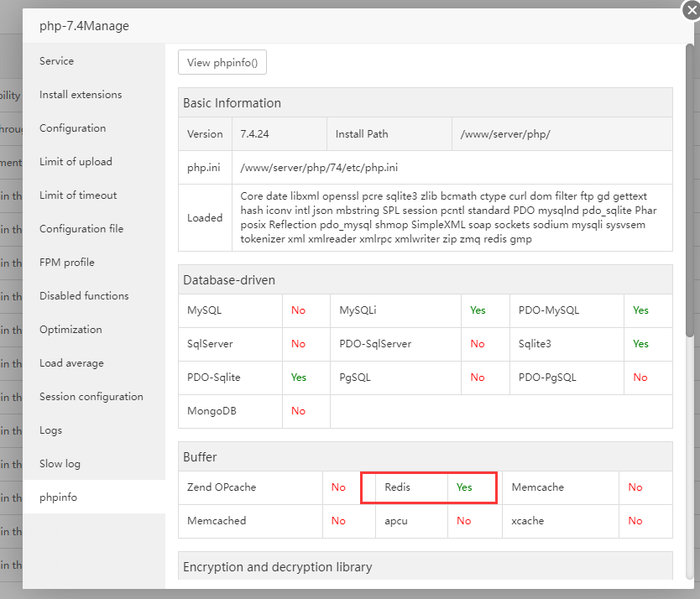This screenshot has height=599, width=700.
Task: Open the Service tab
Action: (x=56, y=61)
